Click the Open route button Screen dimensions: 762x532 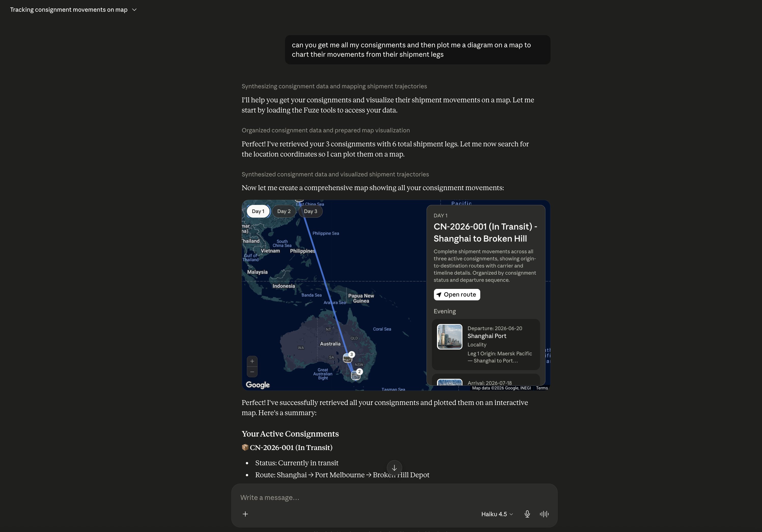(457, 294)
